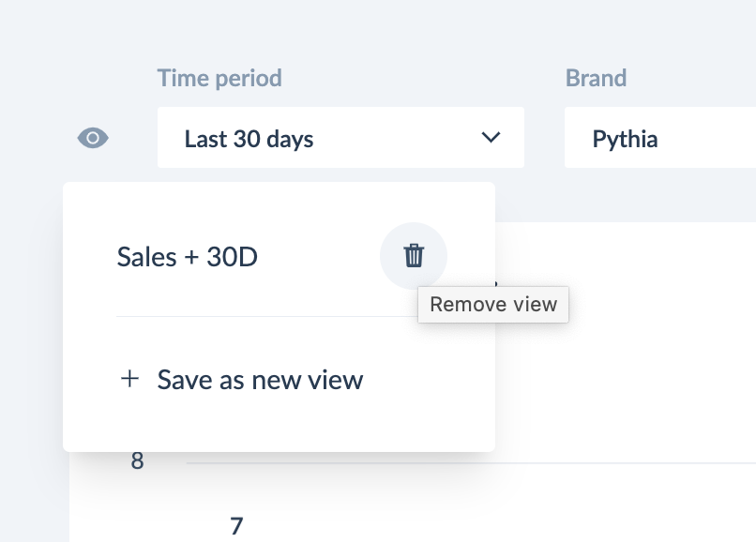Click the Last 30 days selection box
The height and width of the screenshot is (542, 756).
point(340,138)
